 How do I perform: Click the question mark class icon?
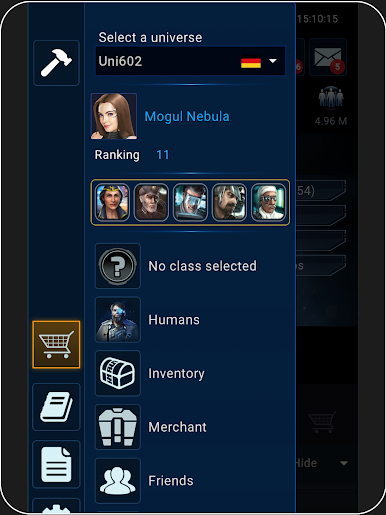(118, 266)
